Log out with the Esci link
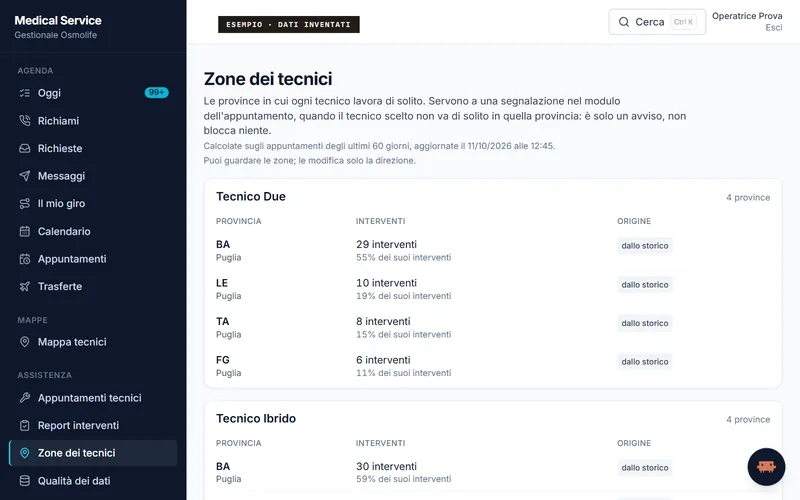Image resolution: width=800 pixels, height=500 pixels. point(773,28)
